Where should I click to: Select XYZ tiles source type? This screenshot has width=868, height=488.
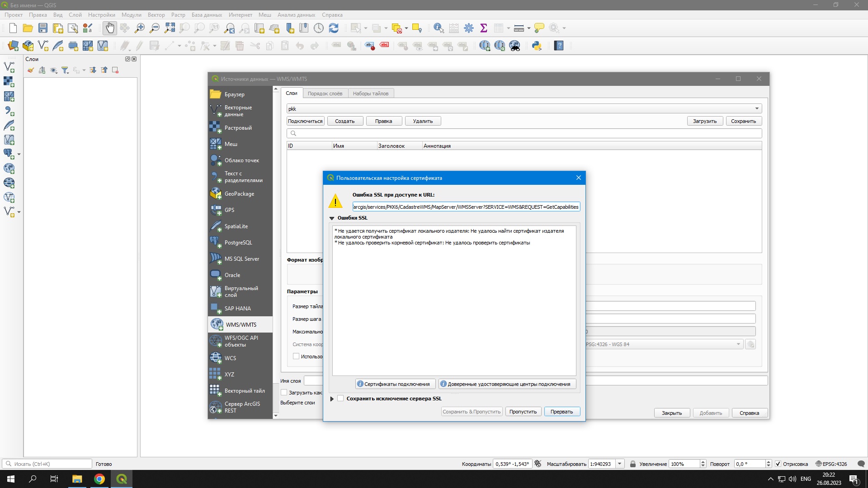pos(241,375)
